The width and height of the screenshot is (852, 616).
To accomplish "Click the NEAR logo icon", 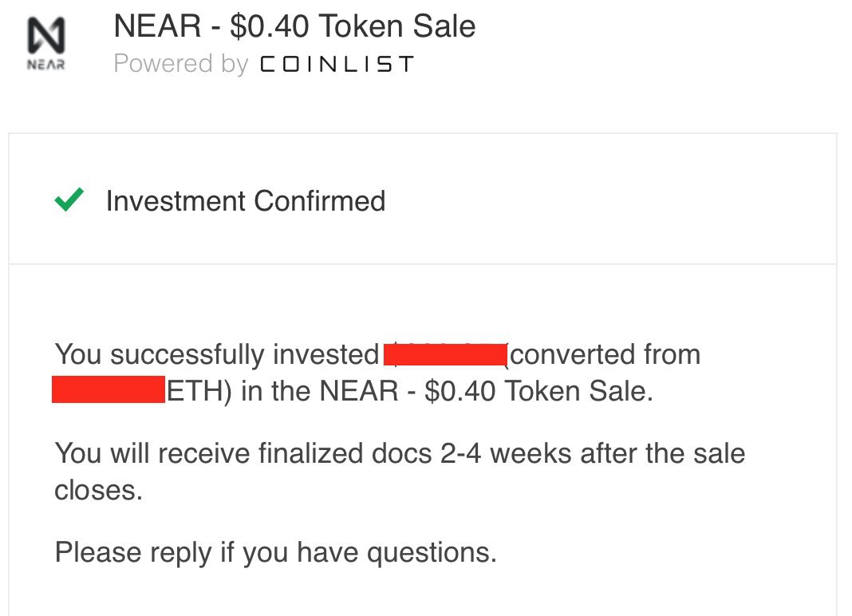I will coord(46,35).
